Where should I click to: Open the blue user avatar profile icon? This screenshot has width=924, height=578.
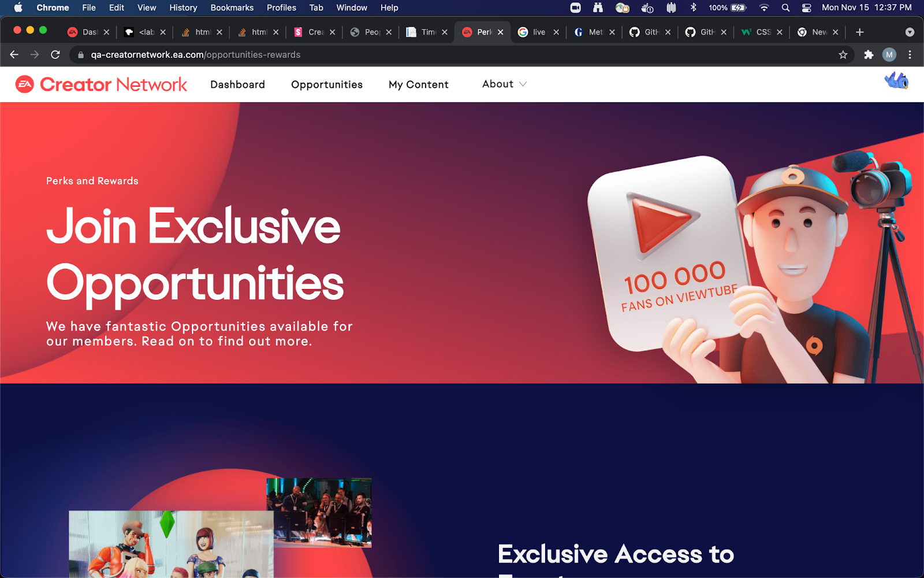tap(896, 81)
